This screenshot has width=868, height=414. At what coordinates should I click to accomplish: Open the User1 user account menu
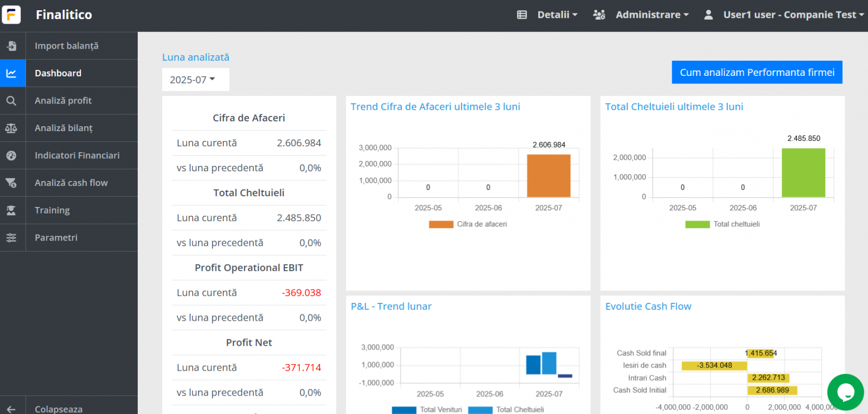783,15
